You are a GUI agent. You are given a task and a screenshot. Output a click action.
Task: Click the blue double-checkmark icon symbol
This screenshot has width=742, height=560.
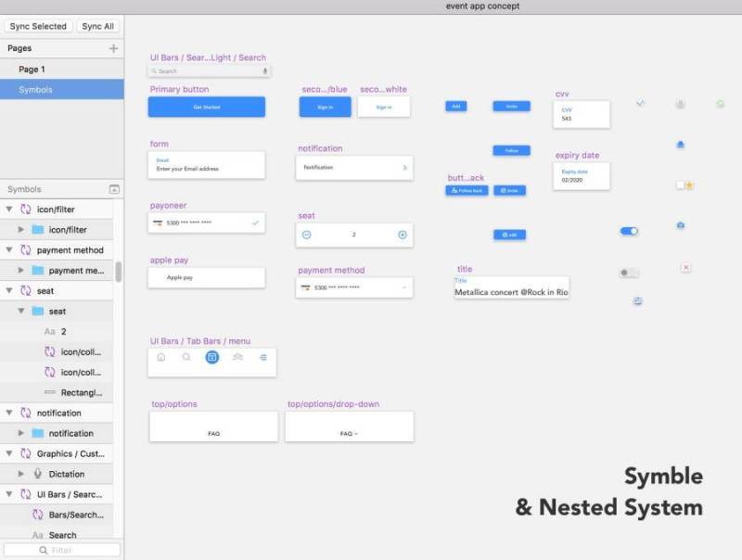pos(640,104)
